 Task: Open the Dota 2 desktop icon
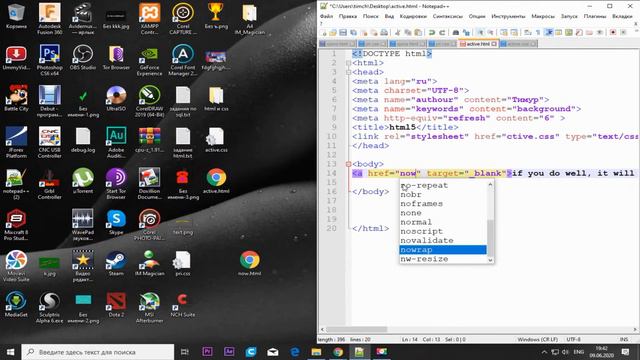coord(116,305)
